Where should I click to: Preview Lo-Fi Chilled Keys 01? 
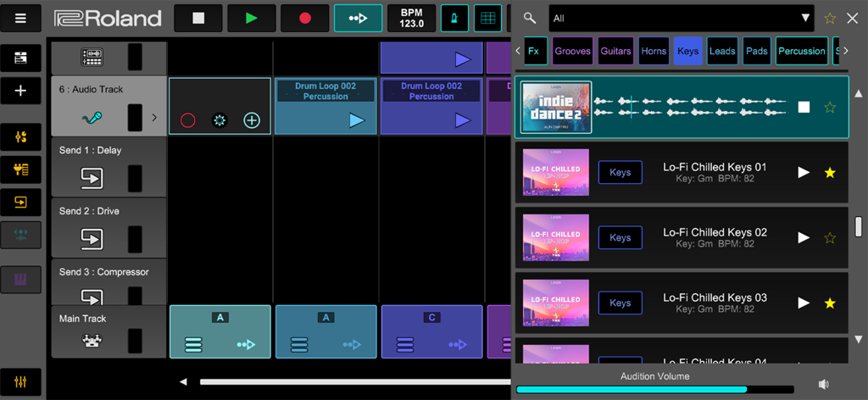804,173
